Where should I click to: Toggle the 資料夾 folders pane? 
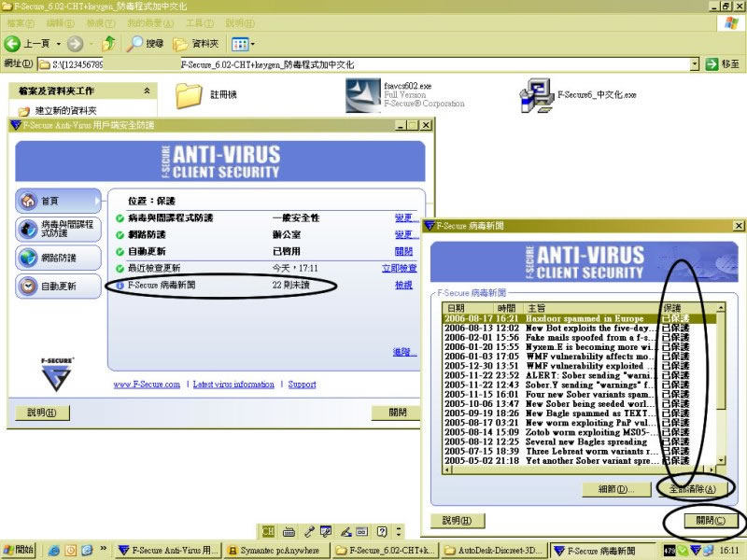click(x=196, y=44)
